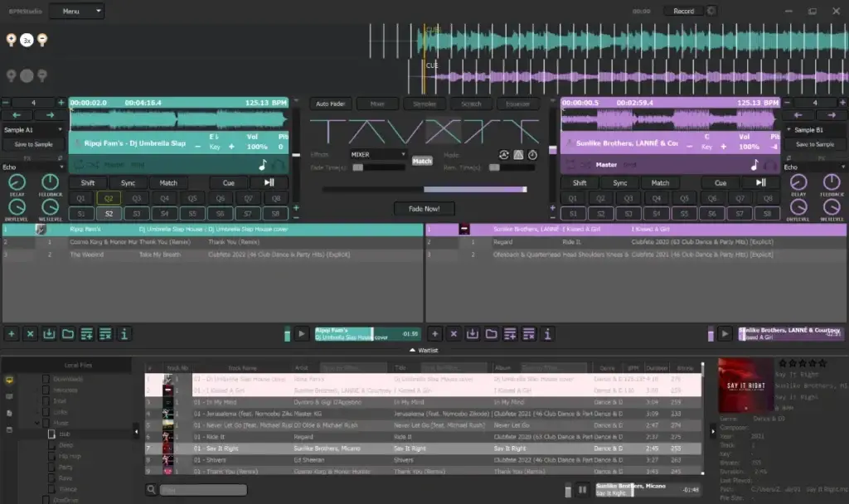Click the Say It Right album thumbnail
The image size is (849, 504).
(x=745, y=385)
